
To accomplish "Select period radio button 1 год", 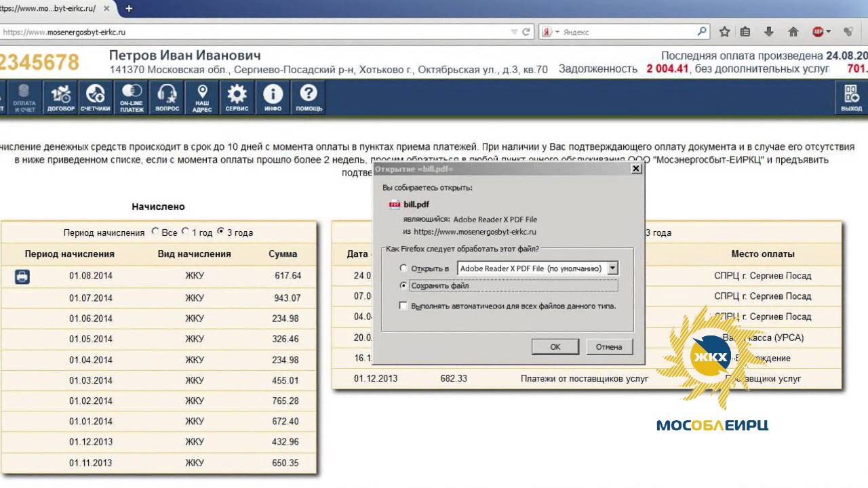I will (186, 232).
